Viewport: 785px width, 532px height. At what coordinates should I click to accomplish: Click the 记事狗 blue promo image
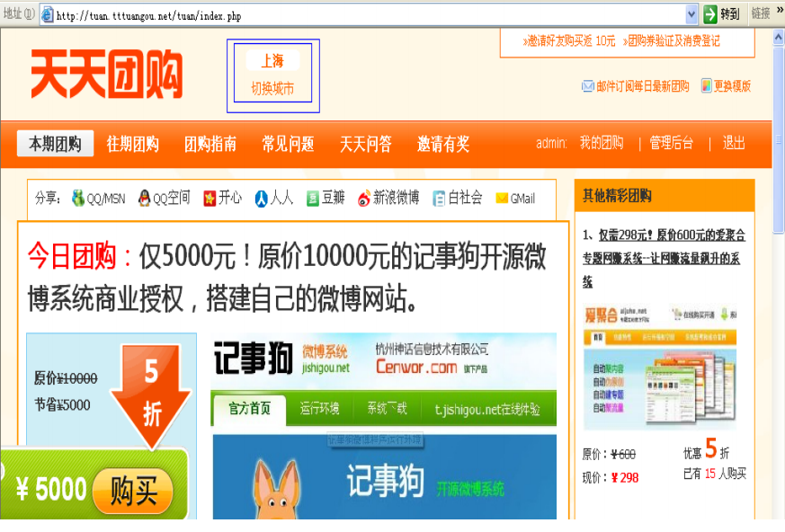(x=385, y=477)
